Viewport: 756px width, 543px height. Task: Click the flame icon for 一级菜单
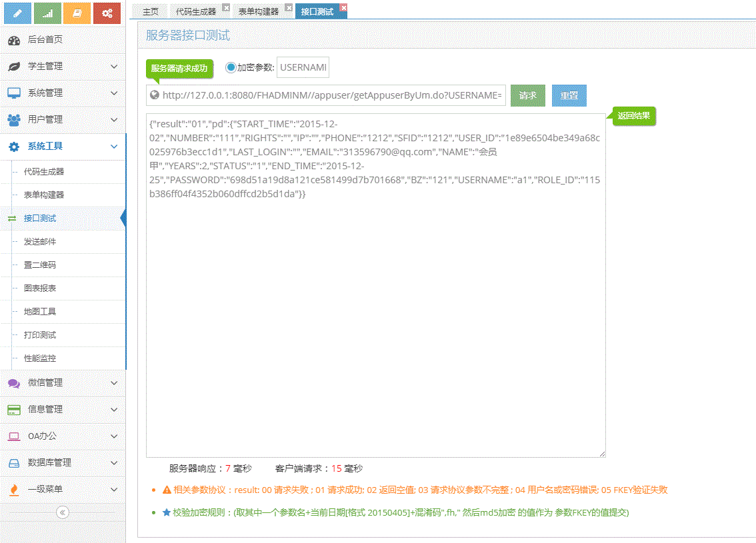pos(14,490)
